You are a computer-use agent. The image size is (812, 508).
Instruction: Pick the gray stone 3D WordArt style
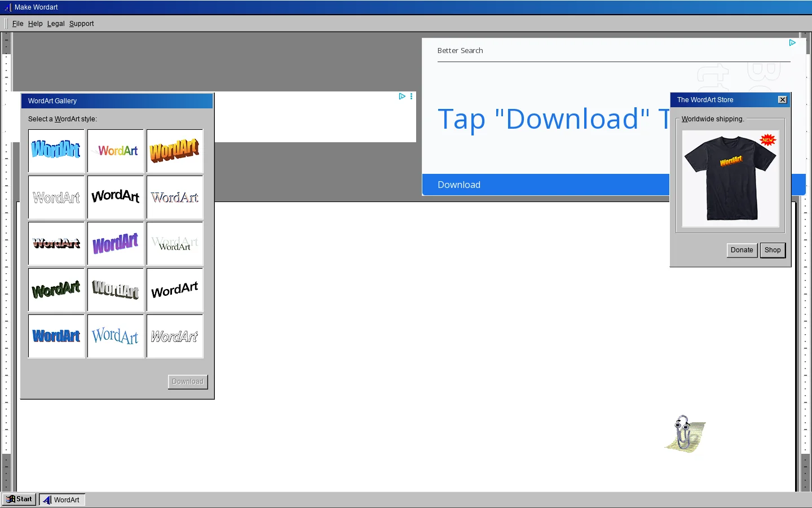point(116,290)
